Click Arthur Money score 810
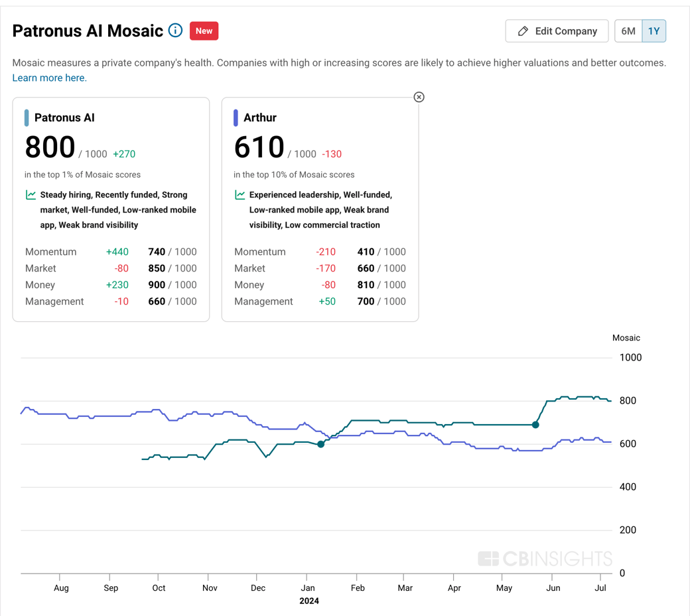690x616 pixels. [x=366, y=285]
